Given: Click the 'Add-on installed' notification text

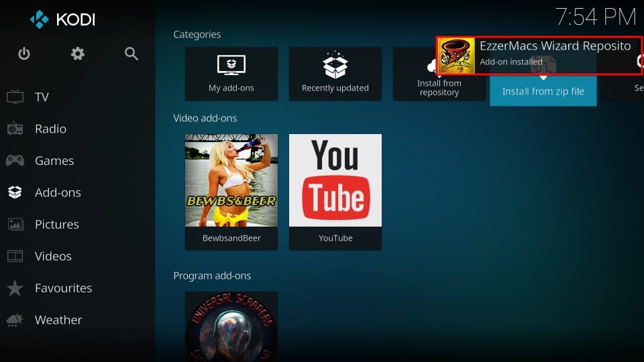Looking at the screenshot, I should tap(511, 62).
